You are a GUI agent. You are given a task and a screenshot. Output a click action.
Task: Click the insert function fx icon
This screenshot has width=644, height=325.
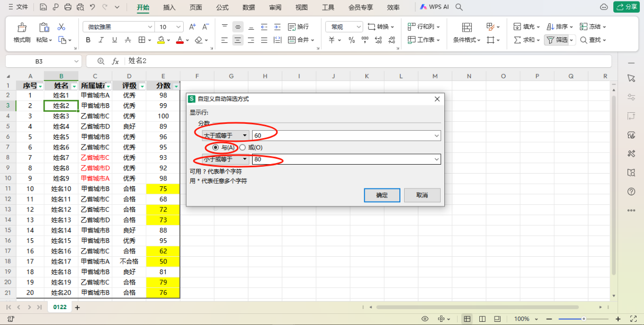[115, 61]
